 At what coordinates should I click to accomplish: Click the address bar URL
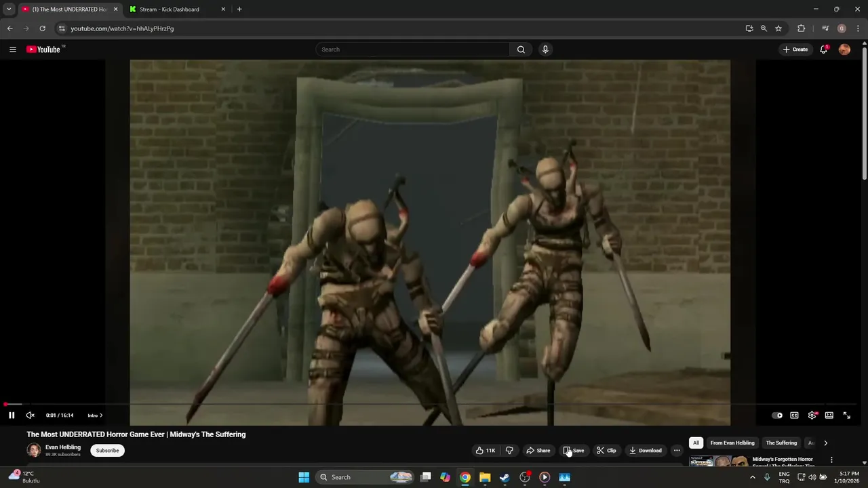pos(122,28)
